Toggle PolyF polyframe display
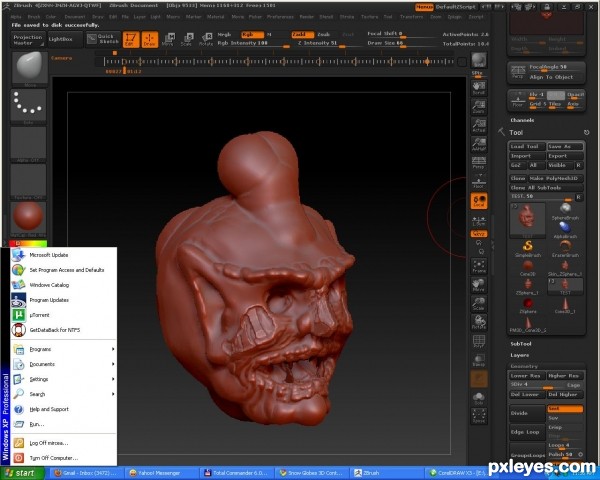The height and width of the screenshot is (480, 600). coord(479,341)
